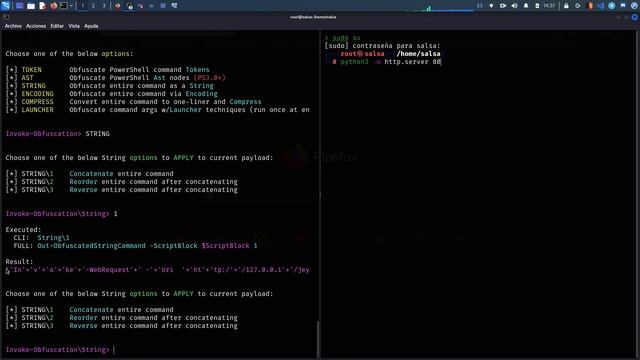Click the network wifi tray icon
This screenshot has width=640, height=360.
pyautogui.click(x=491, y=6)
